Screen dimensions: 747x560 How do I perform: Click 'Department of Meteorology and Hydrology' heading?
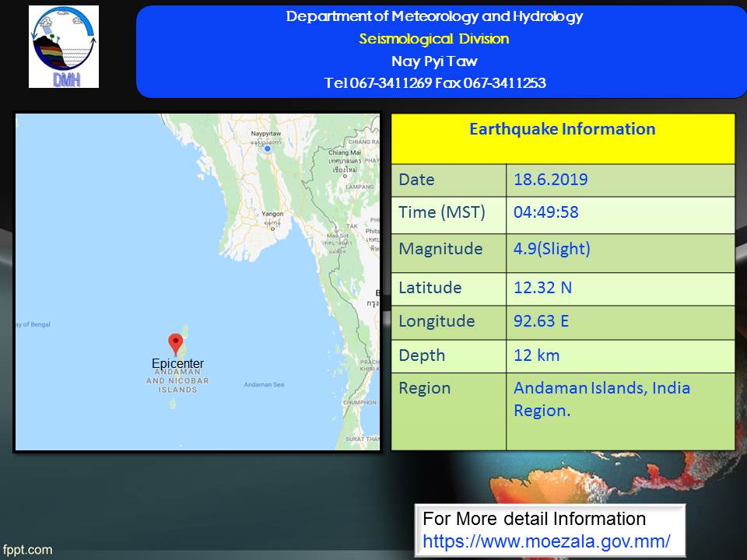pyautogui.click(x=434, y=16)
